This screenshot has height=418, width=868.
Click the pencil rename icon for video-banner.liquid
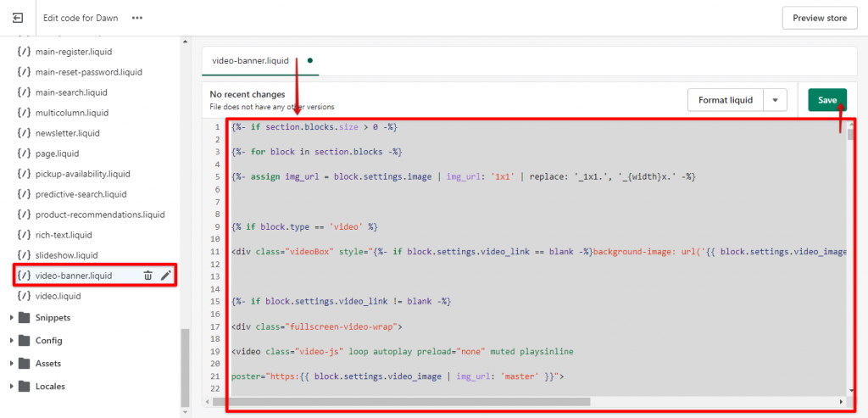pyautogui.click(x=166, y=276)
